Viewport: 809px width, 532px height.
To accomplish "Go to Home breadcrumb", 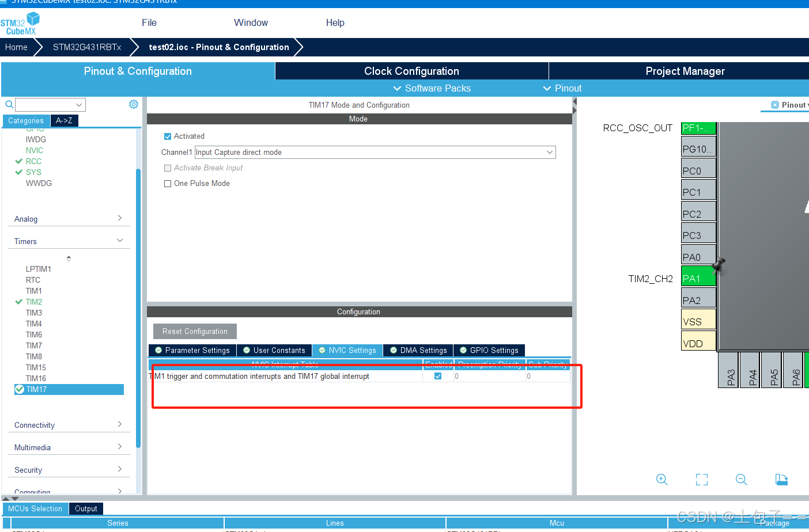I will click(x=16, y=47).
